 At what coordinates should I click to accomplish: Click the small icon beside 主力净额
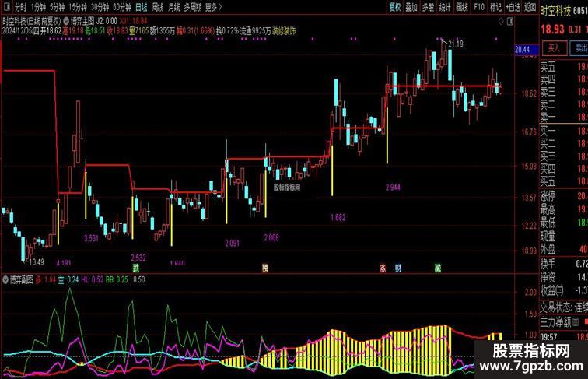[x=576, y=321]
